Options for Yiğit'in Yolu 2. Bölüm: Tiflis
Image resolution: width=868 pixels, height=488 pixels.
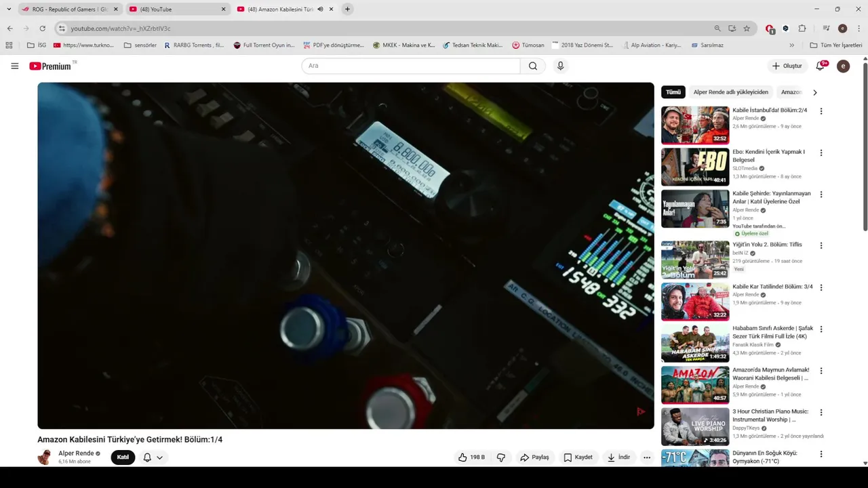point(821,245)
